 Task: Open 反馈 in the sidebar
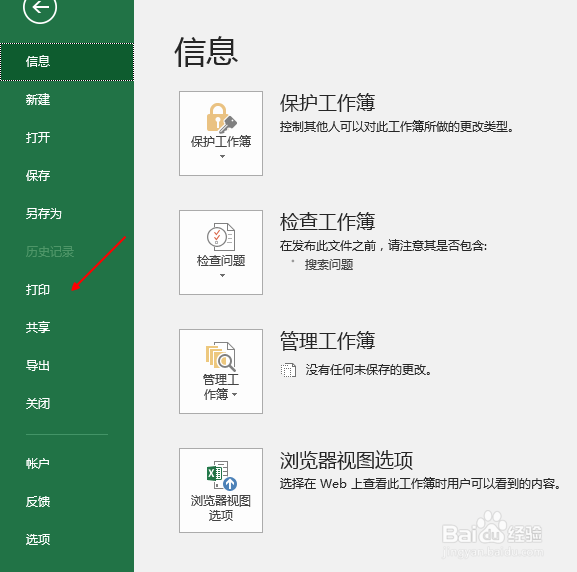67,502
